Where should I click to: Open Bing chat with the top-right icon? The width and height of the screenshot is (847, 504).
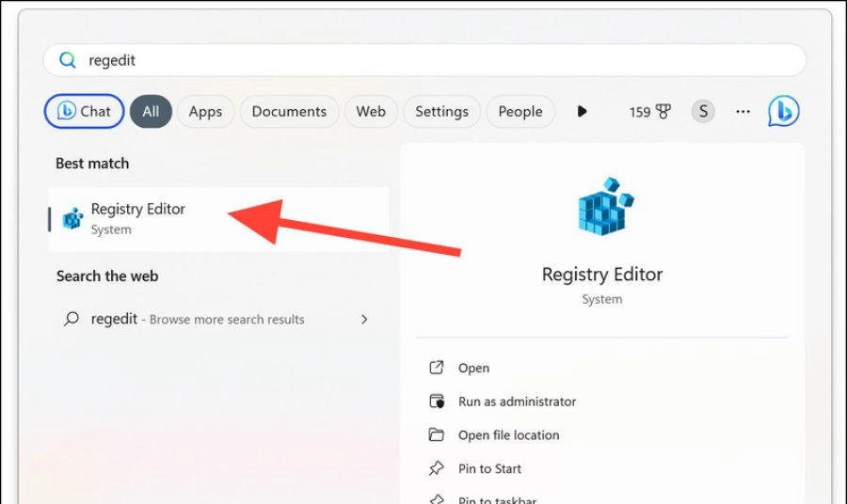783,111
